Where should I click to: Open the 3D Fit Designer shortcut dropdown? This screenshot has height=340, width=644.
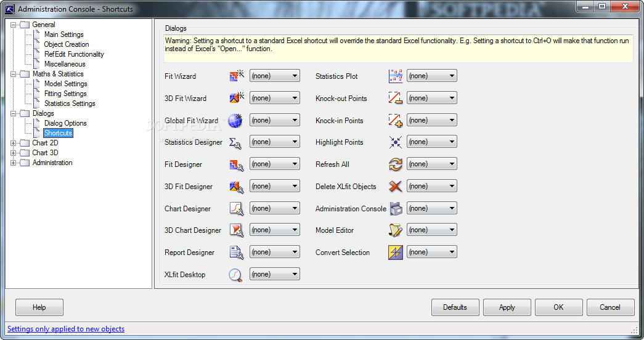coord(275,186)
